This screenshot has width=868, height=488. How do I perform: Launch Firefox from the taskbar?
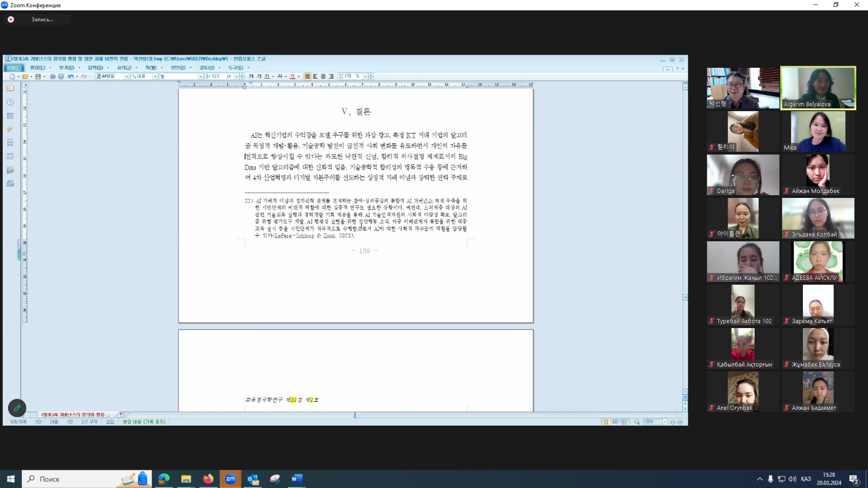click(x=208, y=479)
